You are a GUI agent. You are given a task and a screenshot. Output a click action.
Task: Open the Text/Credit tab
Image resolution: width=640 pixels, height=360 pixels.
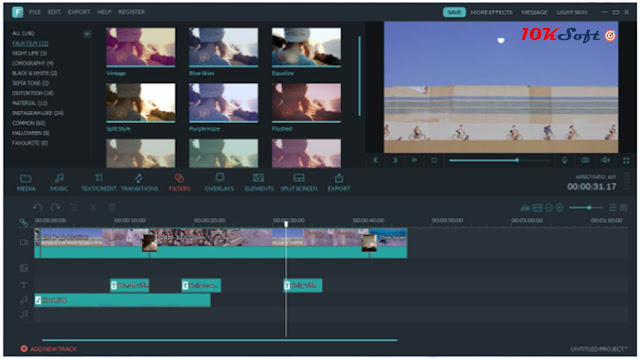point(98,182)
